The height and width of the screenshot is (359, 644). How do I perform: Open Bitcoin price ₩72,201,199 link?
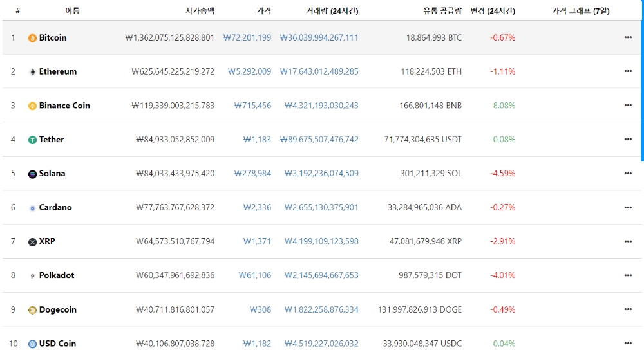pos(247,38)
